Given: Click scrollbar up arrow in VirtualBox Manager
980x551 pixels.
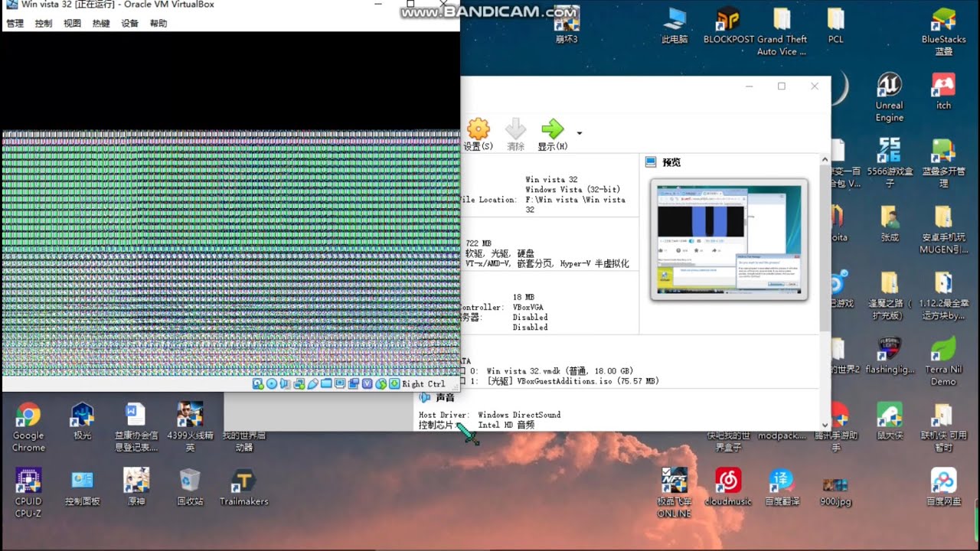Looking at the screenshot, I should coord(825,160).
